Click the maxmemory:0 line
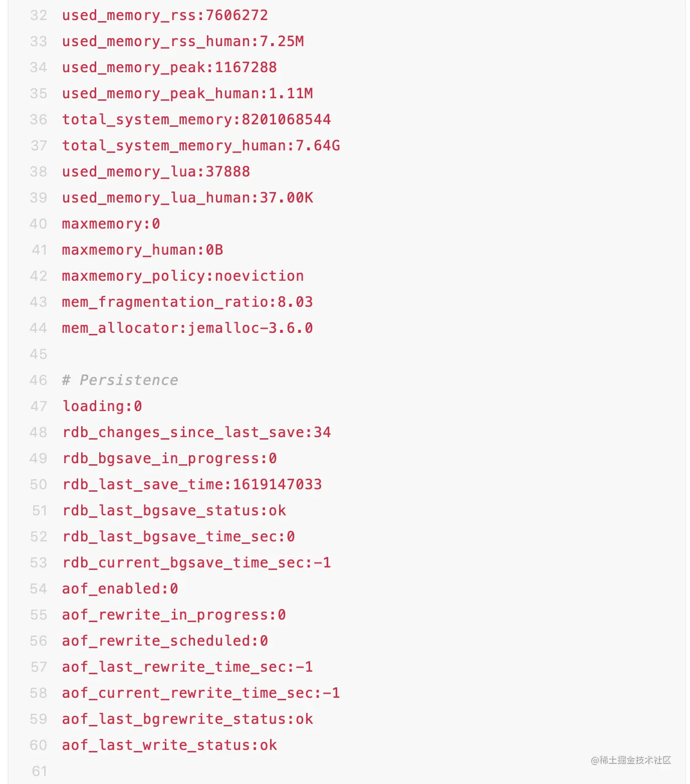The height and width of the screenshot is (784, 690). 111,224
